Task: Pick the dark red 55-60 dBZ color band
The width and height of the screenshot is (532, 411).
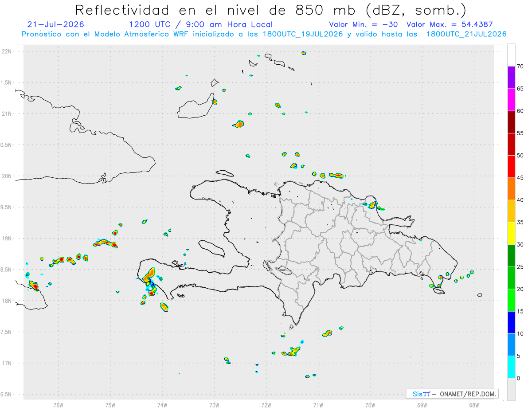Action: (511, 122)
